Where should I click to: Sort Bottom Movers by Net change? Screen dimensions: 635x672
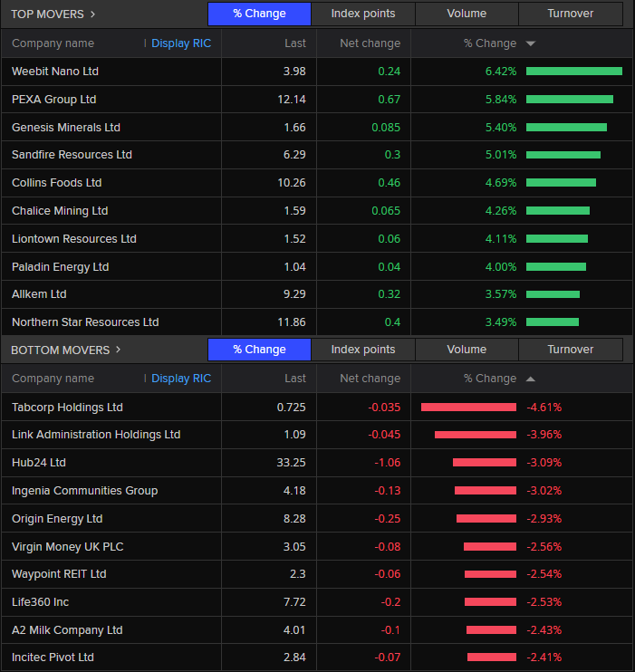click(x=370, y=379)
